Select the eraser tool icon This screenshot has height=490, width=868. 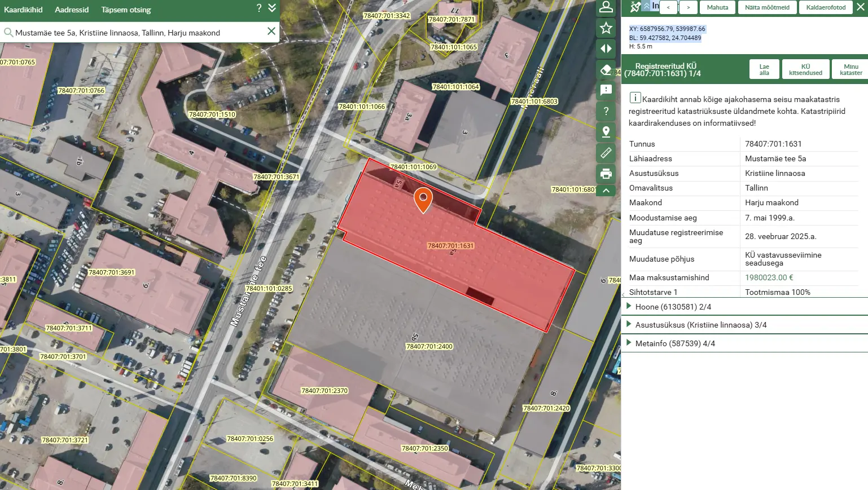click(606, 69)
